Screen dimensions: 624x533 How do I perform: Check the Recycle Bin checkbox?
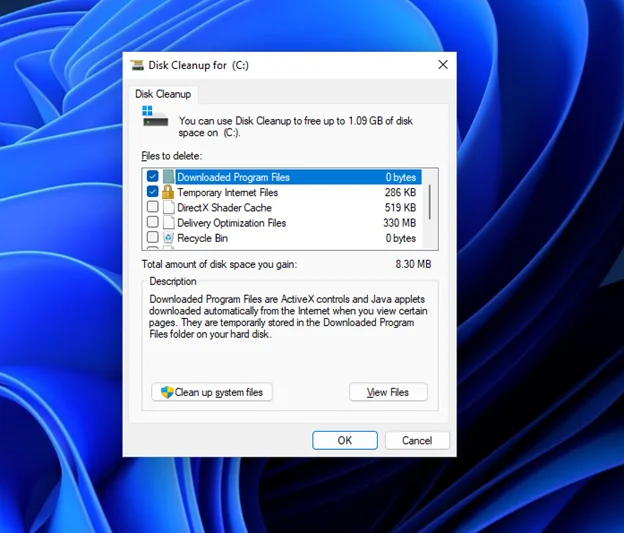tap(152, 237)
